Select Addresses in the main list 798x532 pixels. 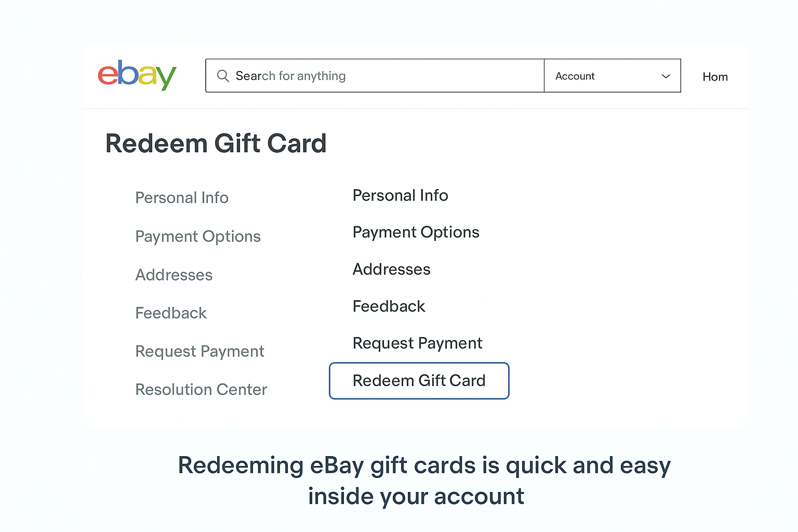[x=391, y=269]
